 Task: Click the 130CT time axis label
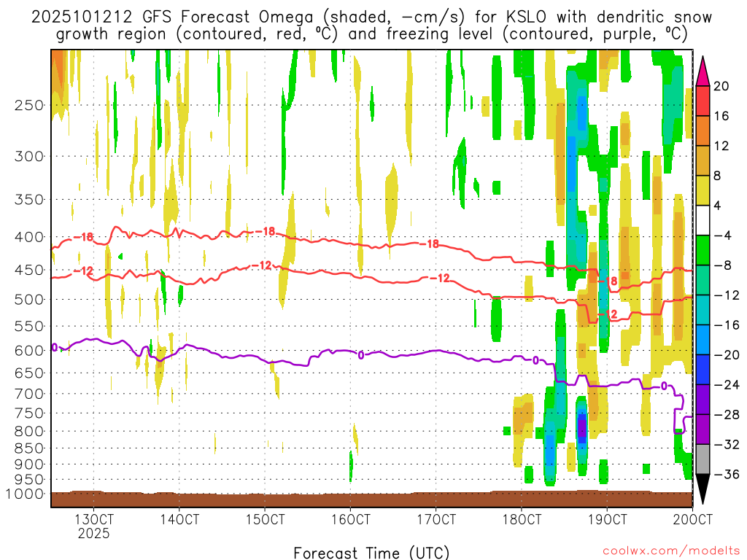tap(94, 519)
